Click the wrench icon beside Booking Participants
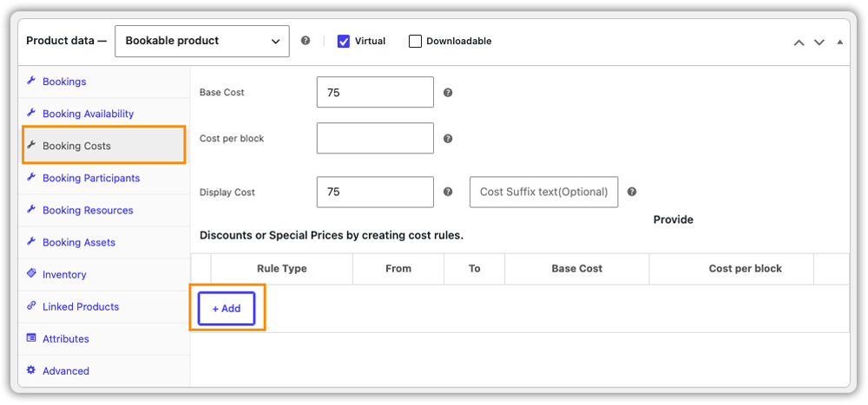 coord(31,177)
